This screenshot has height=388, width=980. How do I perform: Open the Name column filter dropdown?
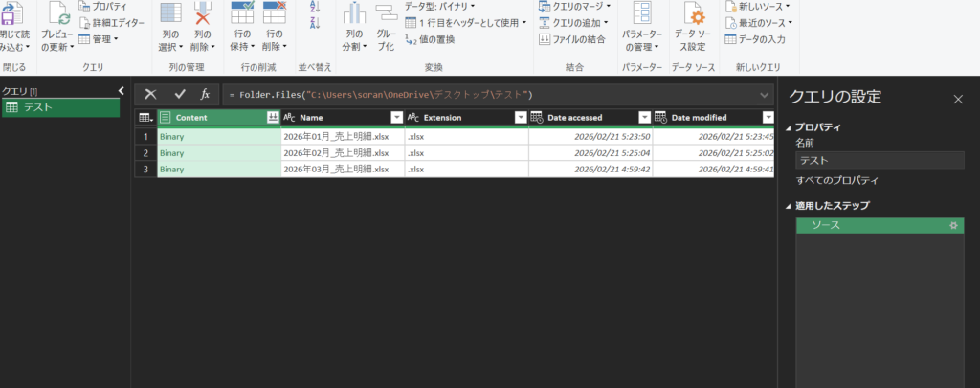pyautogui.click(x=396, y=117)
